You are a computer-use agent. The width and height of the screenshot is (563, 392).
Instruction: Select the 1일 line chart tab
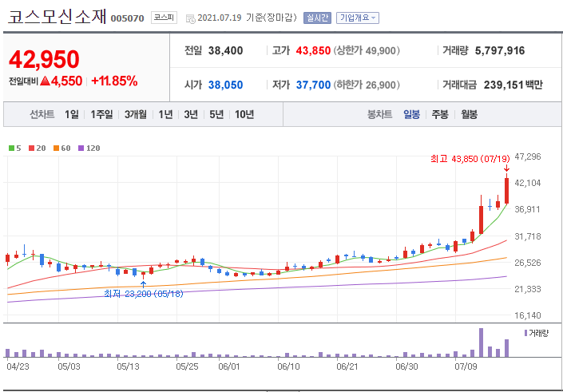(x=71, y=114)
